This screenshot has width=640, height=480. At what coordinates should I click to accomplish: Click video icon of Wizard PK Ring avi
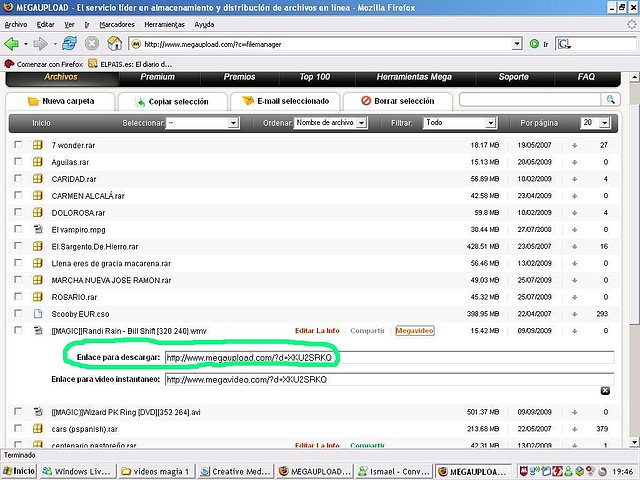click(x=38, y=412)
